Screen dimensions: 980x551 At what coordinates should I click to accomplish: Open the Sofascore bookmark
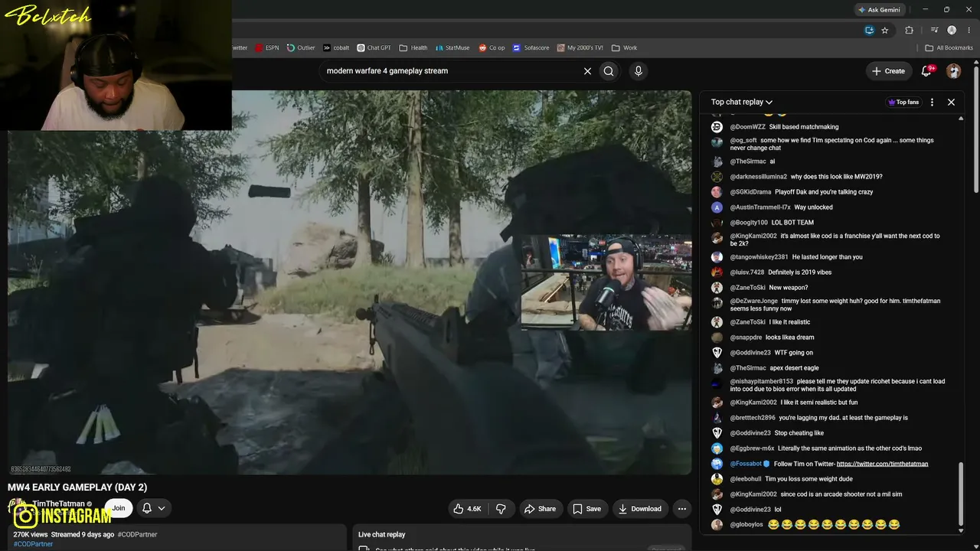(531, 47)
